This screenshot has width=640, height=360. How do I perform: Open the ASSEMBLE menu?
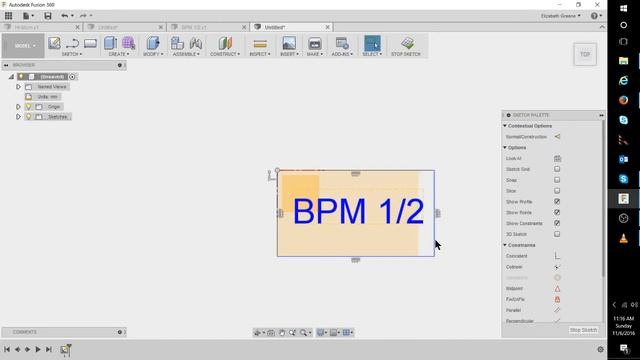(x=186, y=54)
